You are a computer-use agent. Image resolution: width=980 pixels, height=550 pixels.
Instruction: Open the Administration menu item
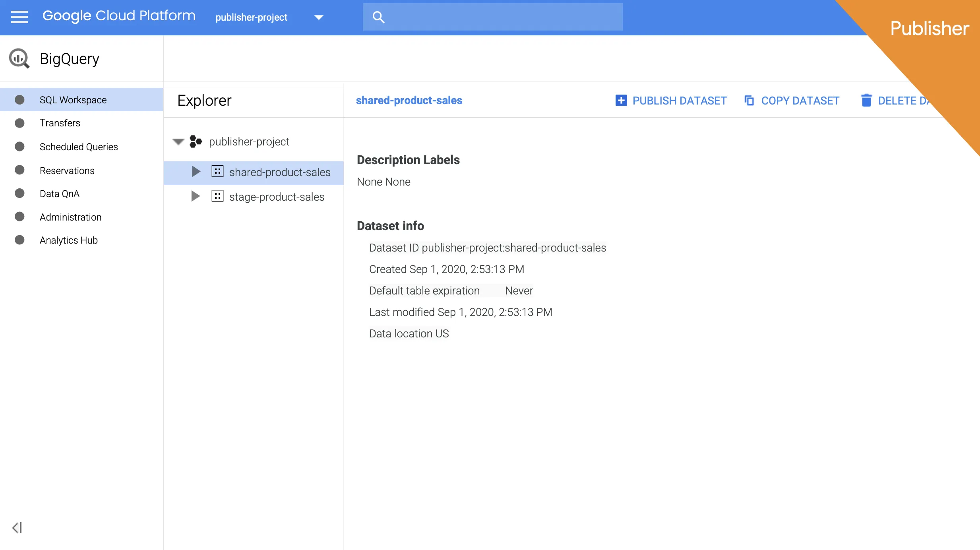coord(70,217)
